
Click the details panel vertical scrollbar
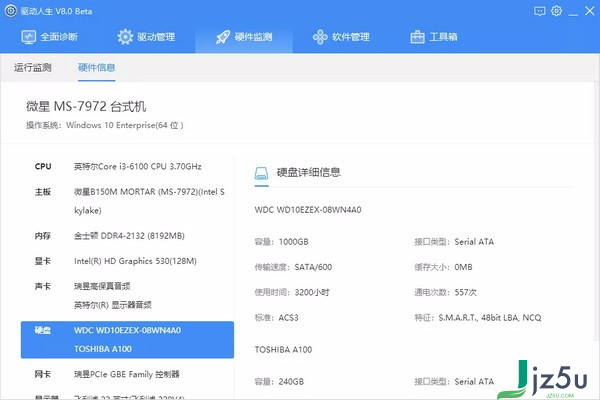click(x=597, y=211)
